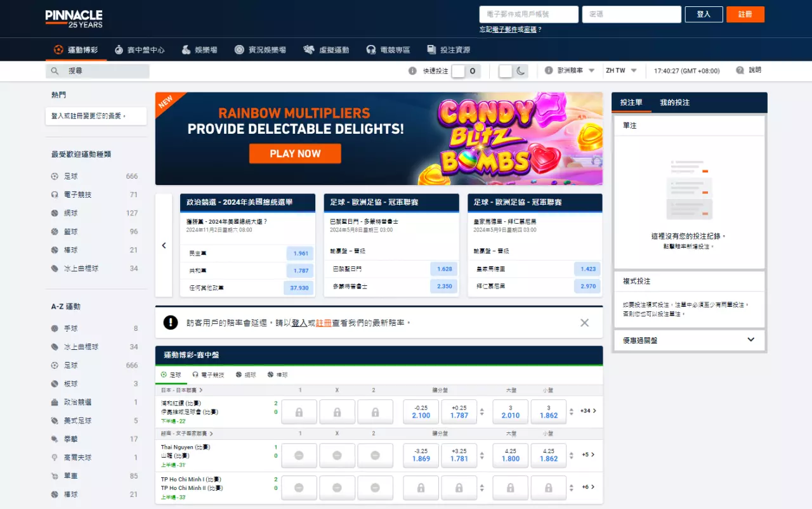Image resolution: width=812 pixels, height=509 pixels.
Task: Click the cycling icon beside 單車
Action: click(x=55, y=475)
